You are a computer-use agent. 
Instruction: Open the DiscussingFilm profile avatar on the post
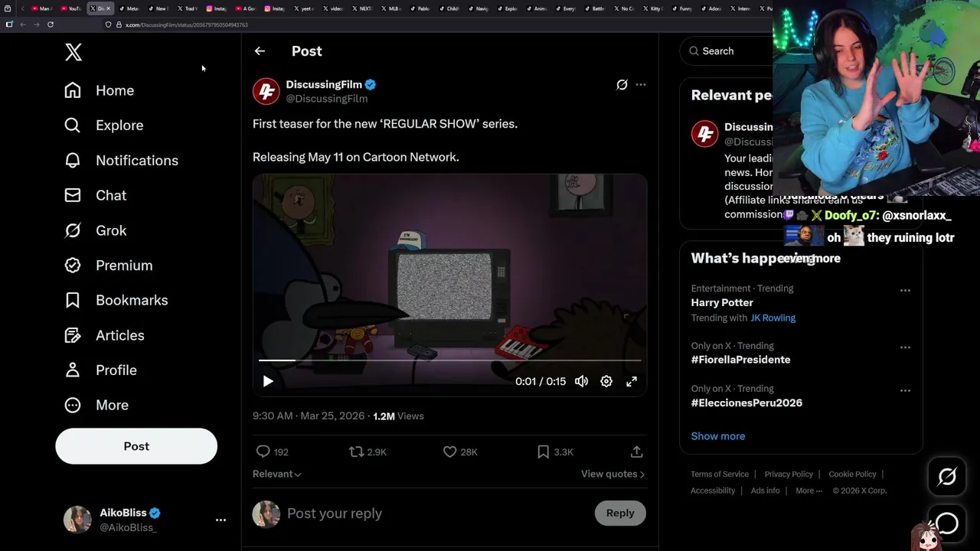[266, 91]
